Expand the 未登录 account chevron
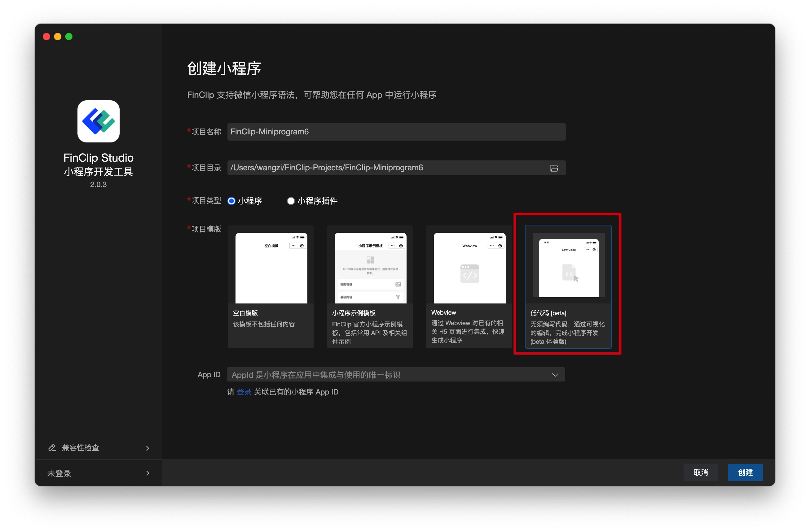The height and width of the screenshot is (532, 810). (148, 473)
